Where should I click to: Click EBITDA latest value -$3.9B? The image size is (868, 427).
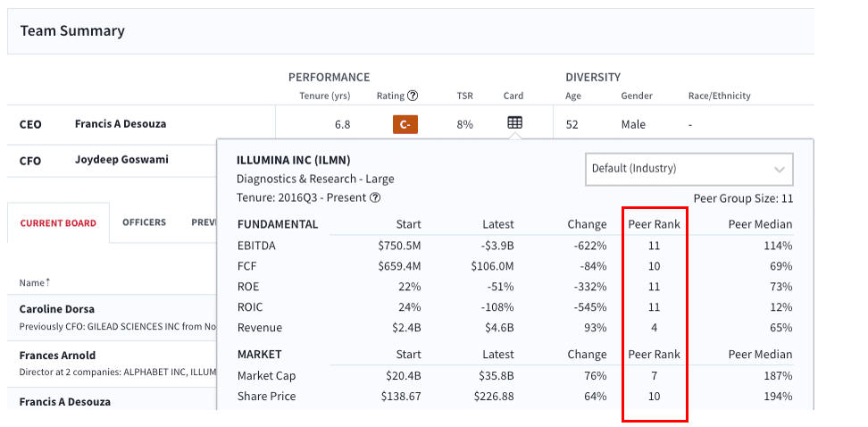pyautogui.click(x=496, y=246)
